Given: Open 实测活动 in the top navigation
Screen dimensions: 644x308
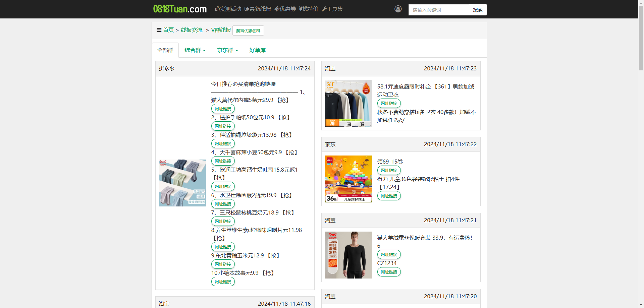Looking at the screenshot, I should 228,9.
